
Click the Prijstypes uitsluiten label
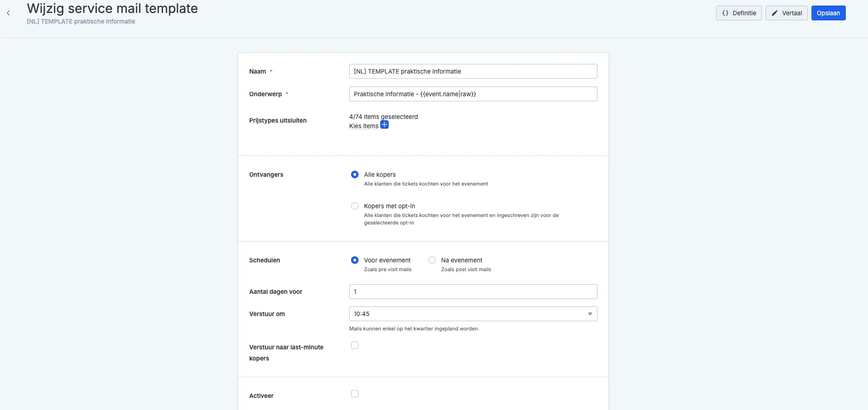tap(278, 120)
